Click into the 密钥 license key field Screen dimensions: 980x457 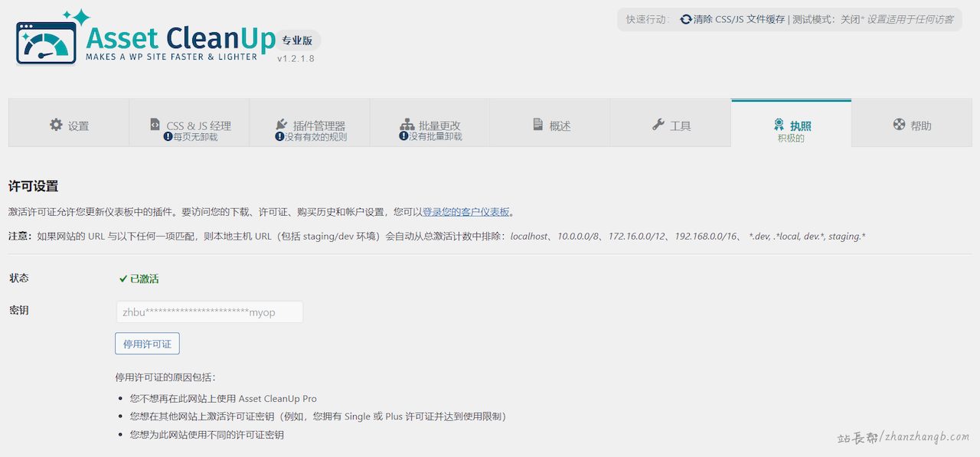pyautogui.click(x=209, y=312)
